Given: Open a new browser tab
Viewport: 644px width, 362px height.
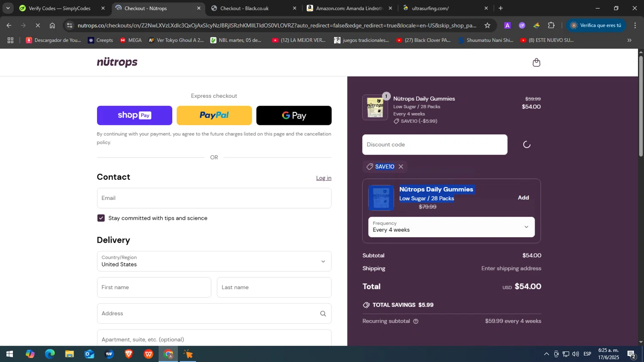Looking at the screenshot, I should (x=501, y=8).
